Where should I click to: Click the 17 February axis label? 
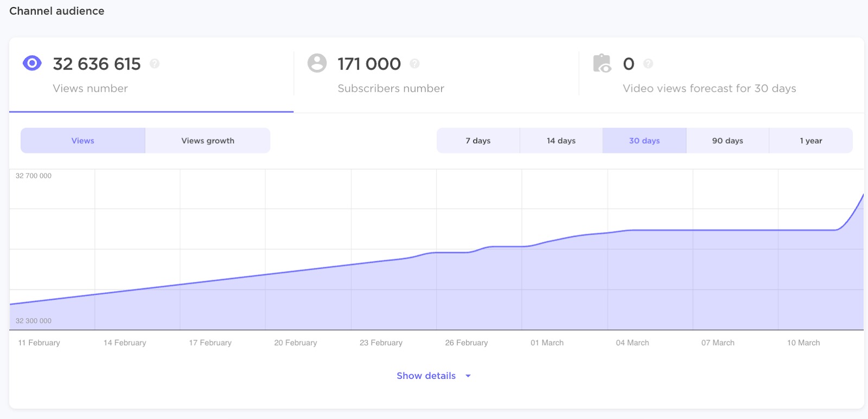coord(210,343)
